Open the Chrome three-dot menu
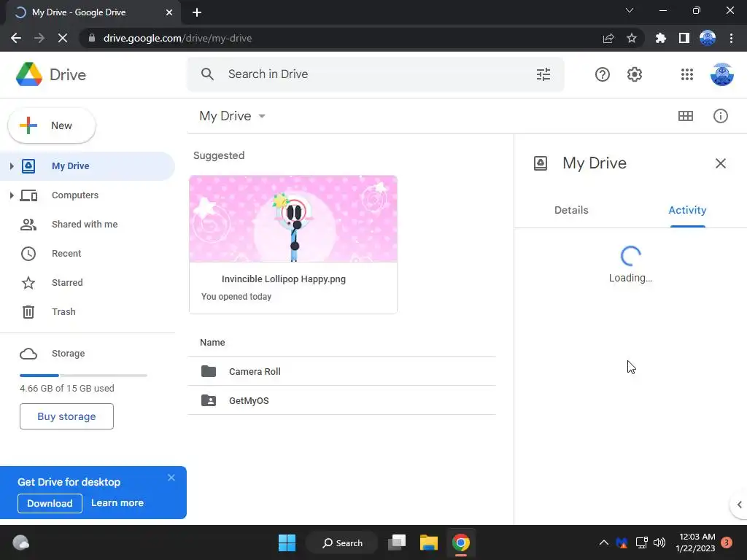 (x=731, y=38)
